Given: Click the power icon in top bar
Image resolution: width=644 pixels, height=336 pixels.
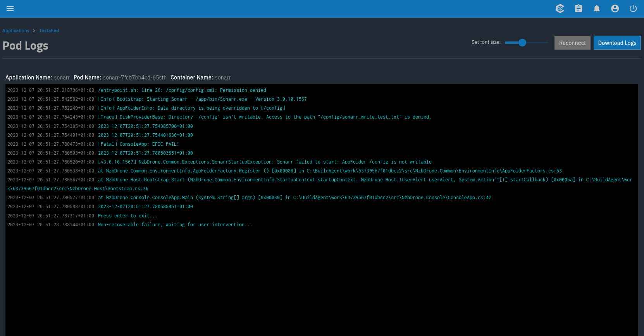Looking at the screenshot, I should (x=633, y=9).
